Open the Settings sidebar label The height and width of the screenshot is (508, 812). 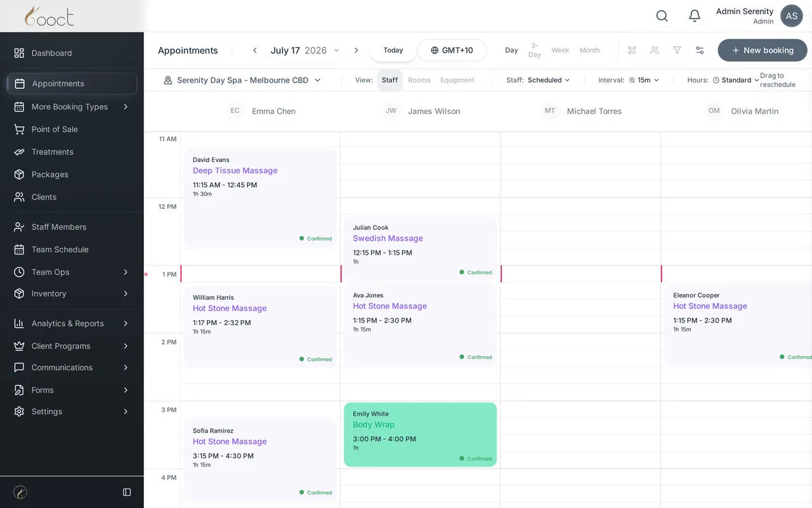47,411
